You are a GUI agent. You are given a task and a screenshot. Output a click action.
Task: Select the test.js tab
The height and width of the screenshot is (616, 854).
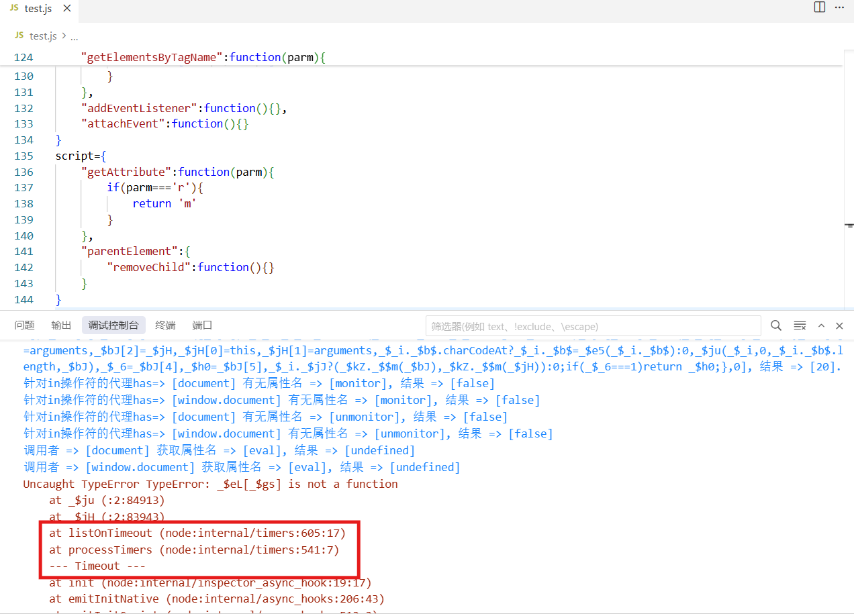click(38, 9)
